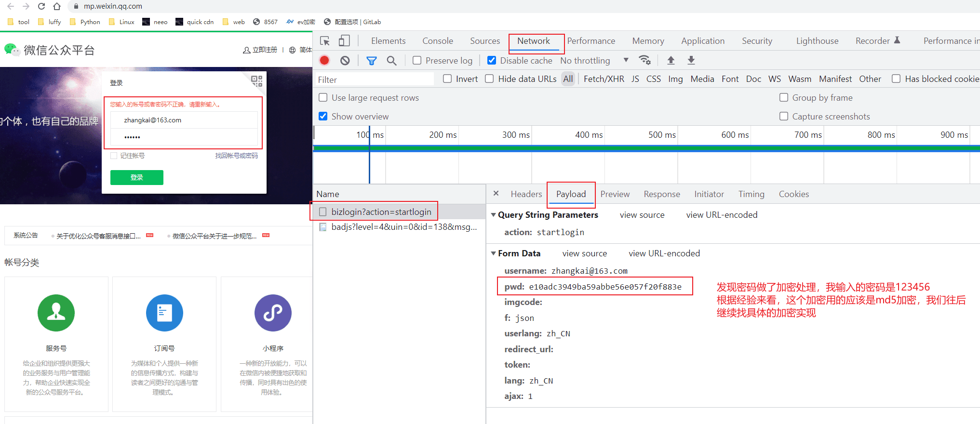Select the bizlogin?action=startlogin request
This screenshot has height=424, width=980.
399,212
